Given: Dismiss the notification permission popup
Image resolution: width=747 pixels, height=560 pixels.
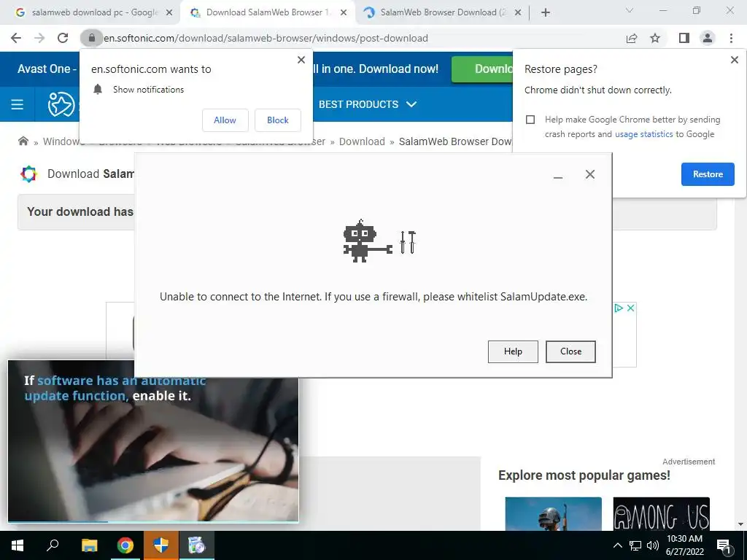Looking at the screenshot, I should [x=301, y=60].
